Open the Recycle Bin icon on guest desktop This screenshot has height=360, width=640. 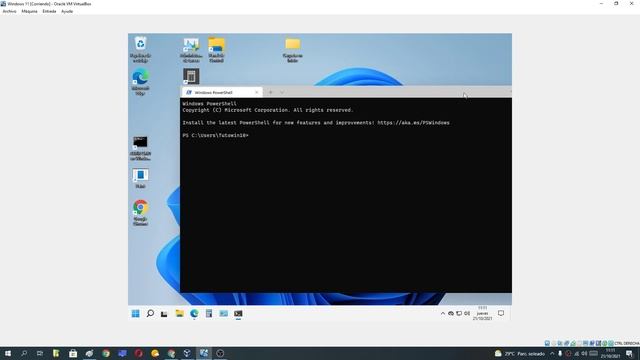click(x=140, y=49)
